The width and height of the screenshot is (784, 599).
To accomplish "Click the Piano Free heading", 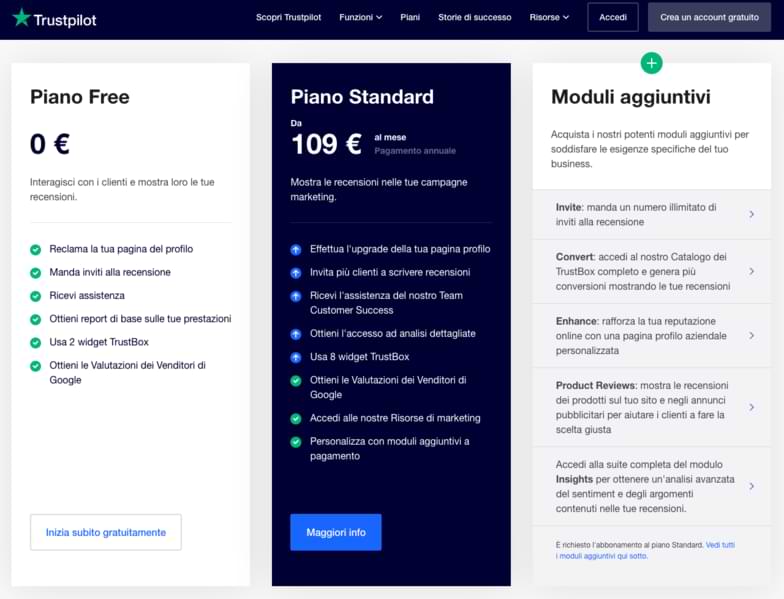I will coord(80,96).
